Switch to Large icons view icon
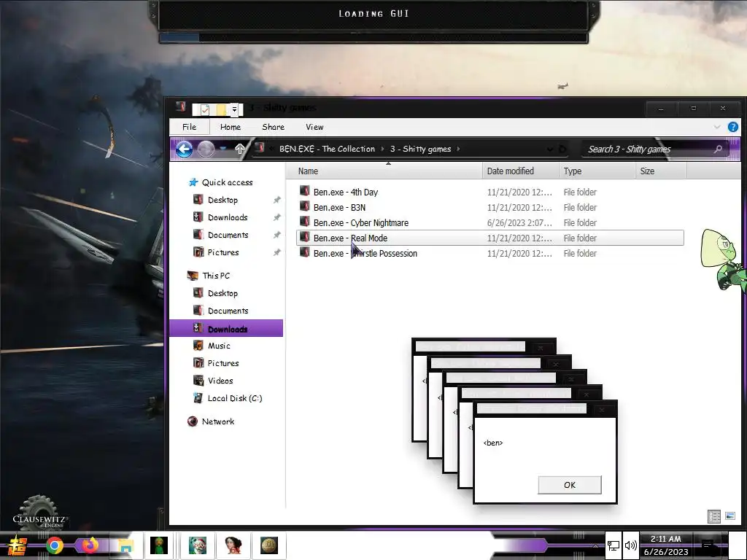 (x=729, y=516)
